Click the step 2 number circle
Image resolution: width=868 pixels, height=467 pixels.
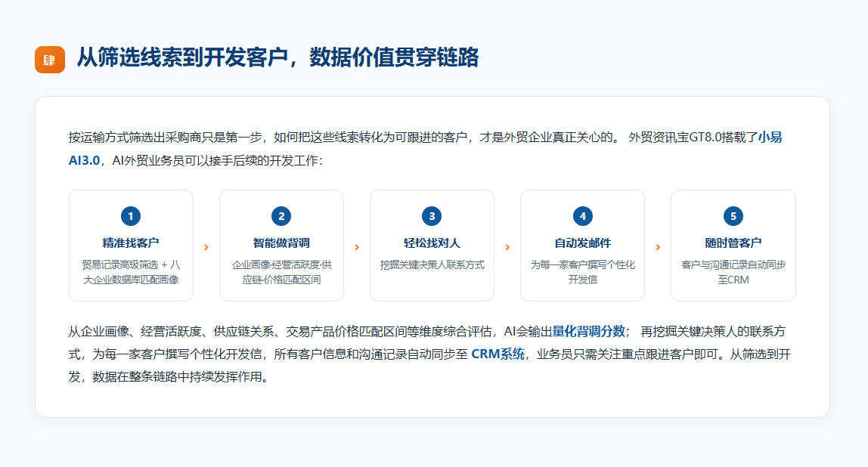pos(281,216)
